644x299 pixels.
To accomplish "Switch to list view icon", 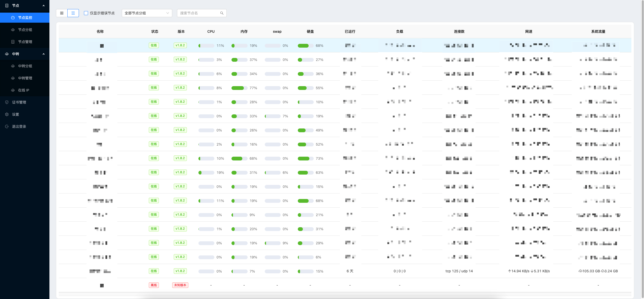I will [x=73, y=13].
